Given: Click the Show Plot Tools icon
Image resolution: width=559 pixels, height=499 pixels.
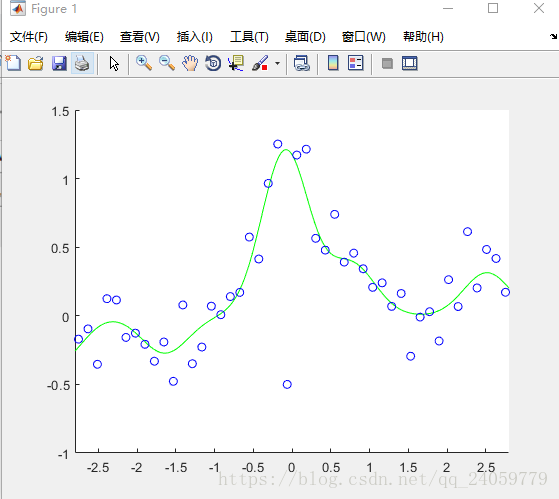Looking at the screenshot, I should pos(410,63).
